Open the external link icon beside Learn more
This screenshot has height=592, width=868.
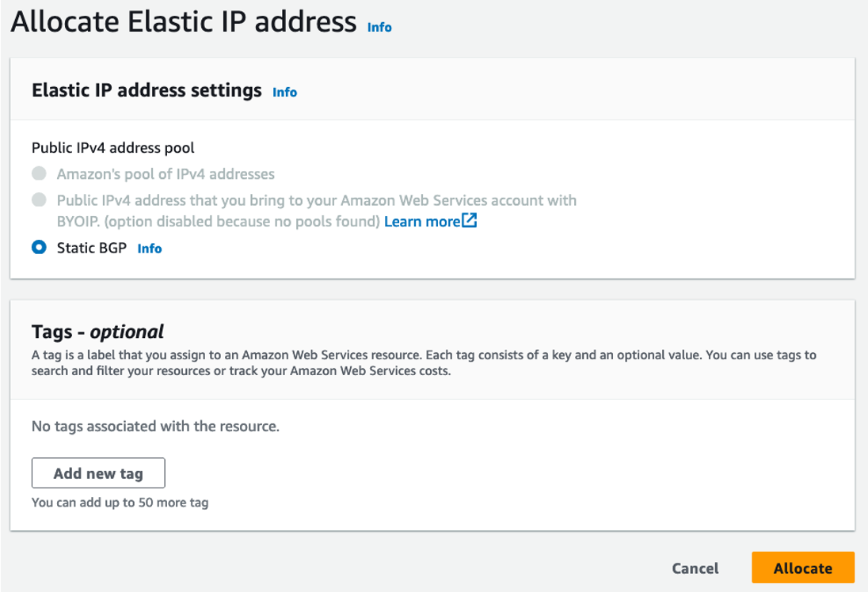click(x=470, y=222)
